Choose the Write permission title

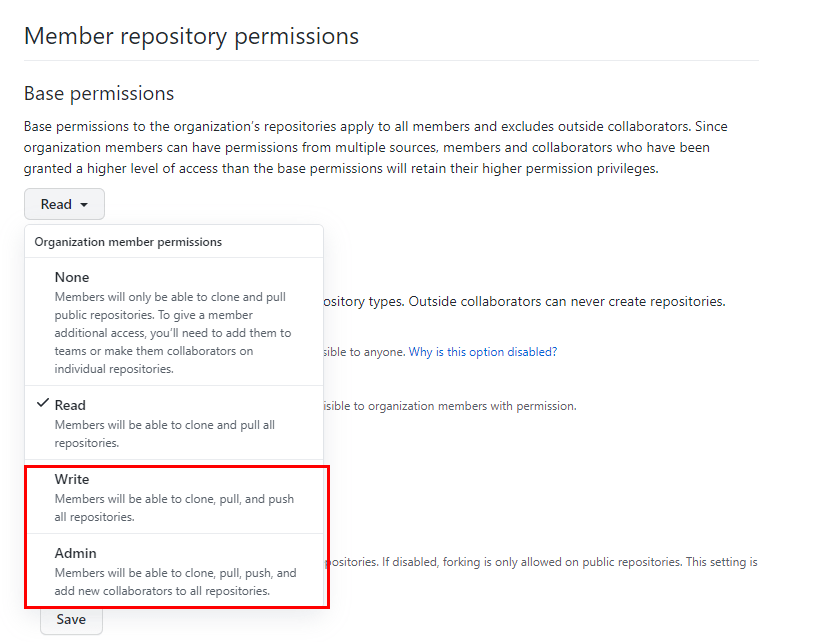click(x=72, y=479)
